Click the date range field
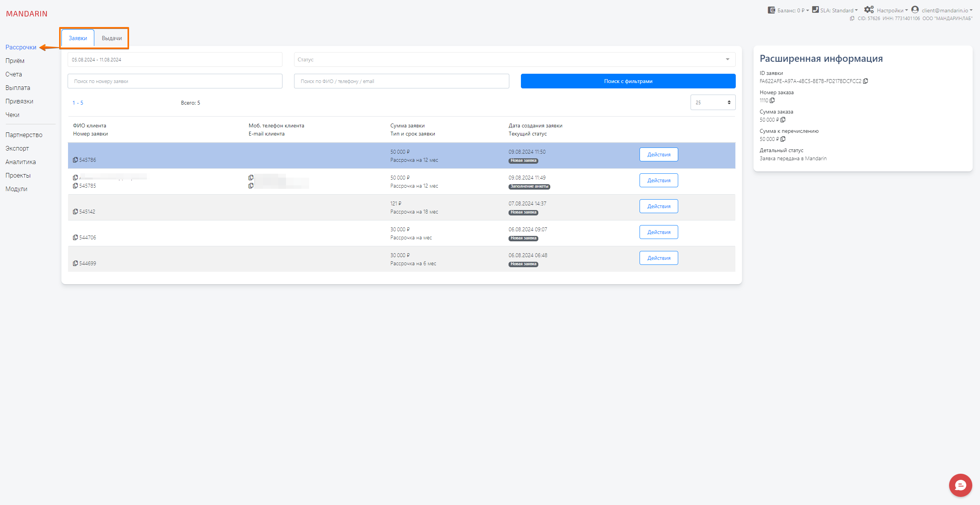 (175, 59)
